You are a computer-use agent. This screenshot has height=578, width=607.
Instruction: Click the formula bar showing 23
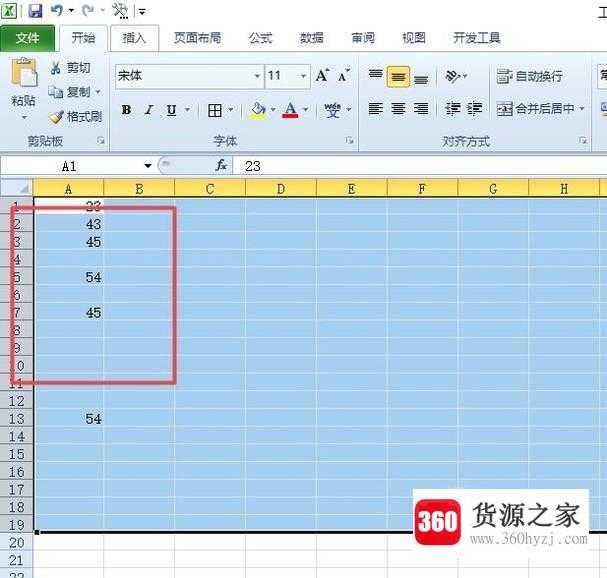pos(420,166)
